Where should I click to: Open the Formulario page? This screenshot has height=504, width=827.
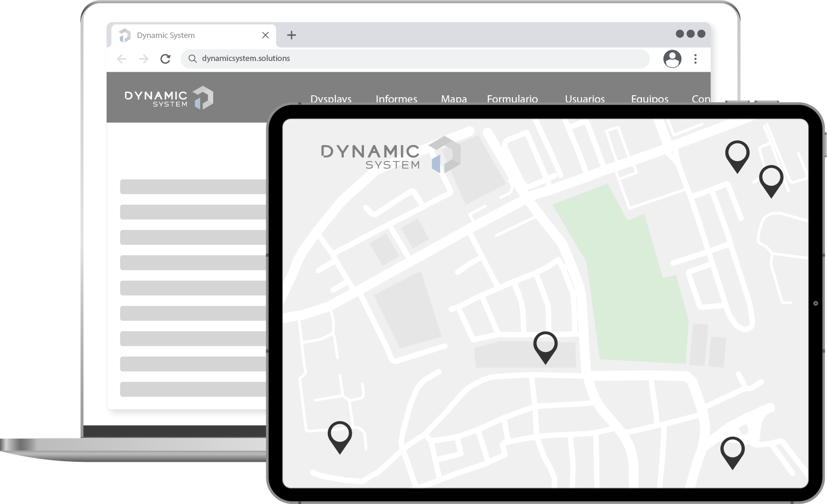click(x=512, y=98)
